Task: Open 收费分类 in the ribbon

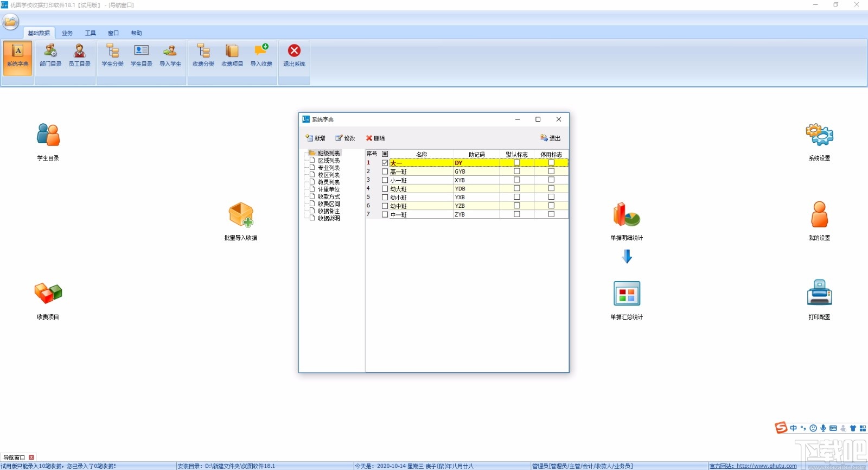Action: tap(203, 56)
